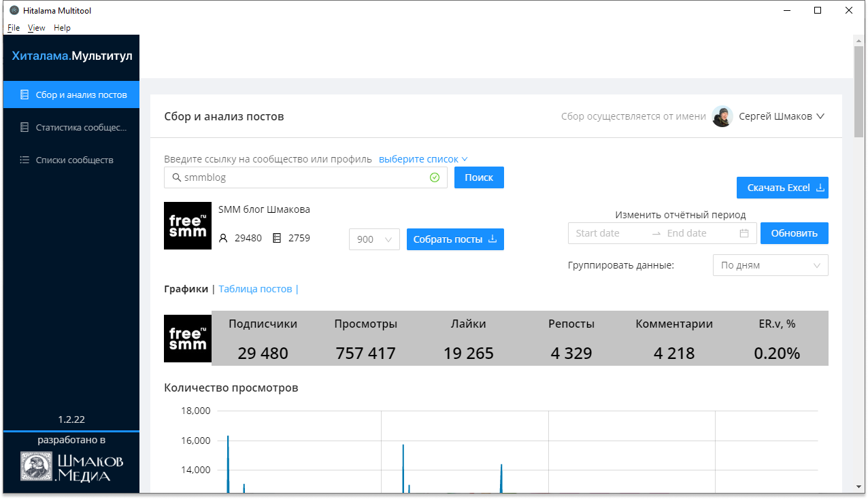Open the 900 posts count dropdown
The width and height of the screenshot is (868, 499).
(x=374, y=239)
